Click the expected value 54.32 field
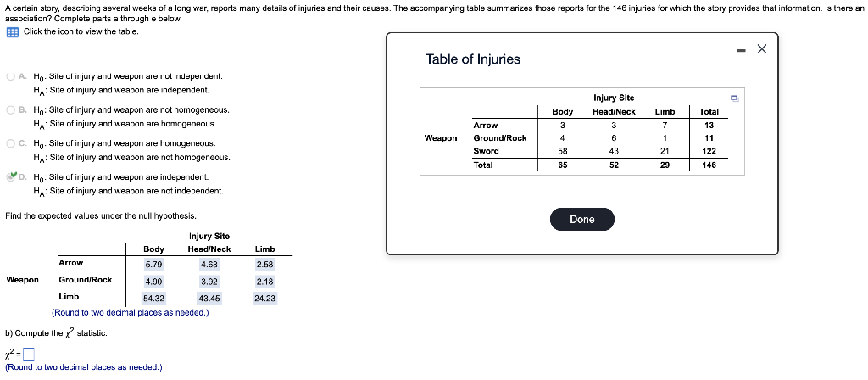Screen dimensions: 868x380 [153, 299]
